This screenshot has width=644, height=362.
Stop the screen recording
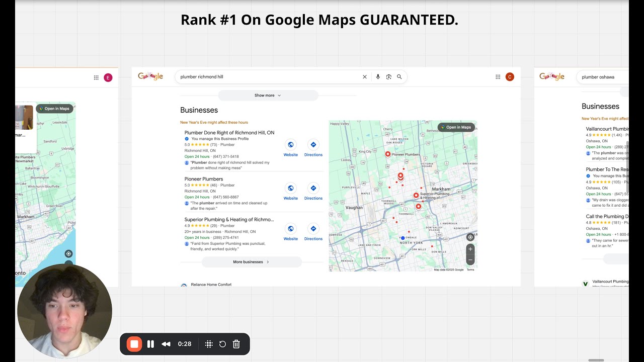[x=134, y=344]
